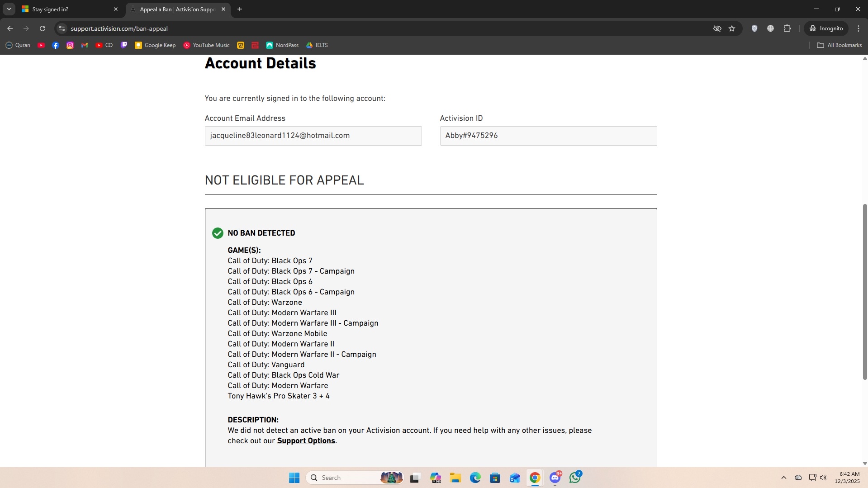Open File Explorer from the taskbar

coord(455,478)
